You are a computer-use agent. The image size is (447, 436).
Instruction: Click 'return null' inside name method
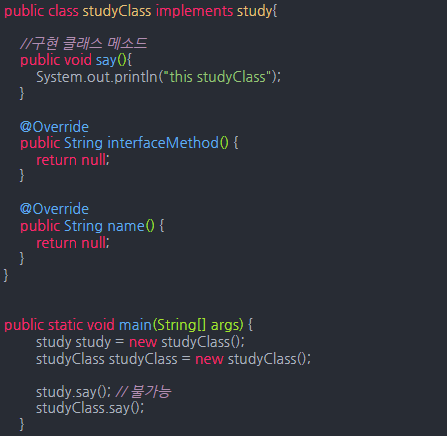(71, 243)
